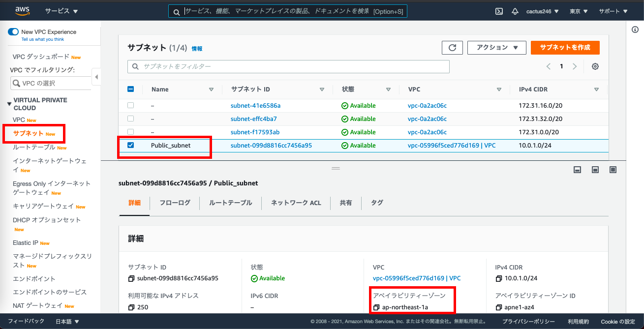
Task: Switch to the フローログ tab
Action: [x=175, y=203]
